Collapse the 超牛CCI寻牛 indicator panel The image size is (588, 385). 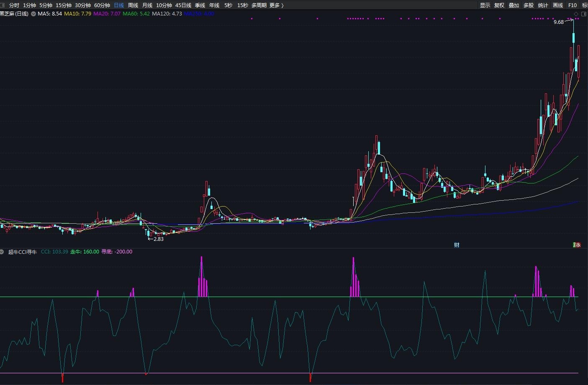click(3, 252)
